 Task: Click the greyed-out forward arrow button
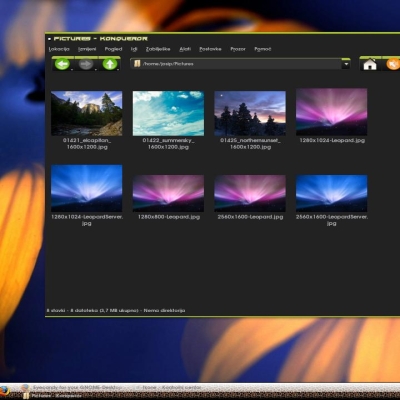[86, 64]
